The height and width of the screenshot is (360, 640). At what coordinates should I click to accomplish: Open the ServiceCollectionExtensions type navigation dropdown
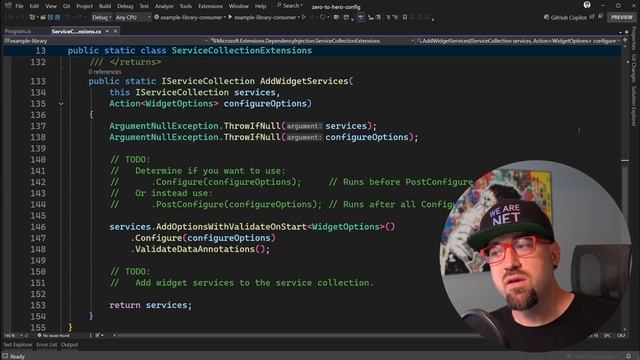312,41
